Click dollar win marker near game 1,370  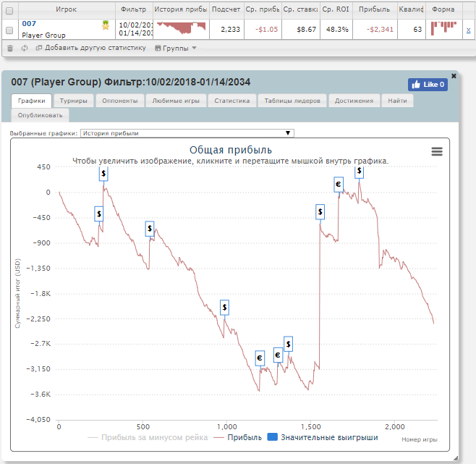pos(288,344)
